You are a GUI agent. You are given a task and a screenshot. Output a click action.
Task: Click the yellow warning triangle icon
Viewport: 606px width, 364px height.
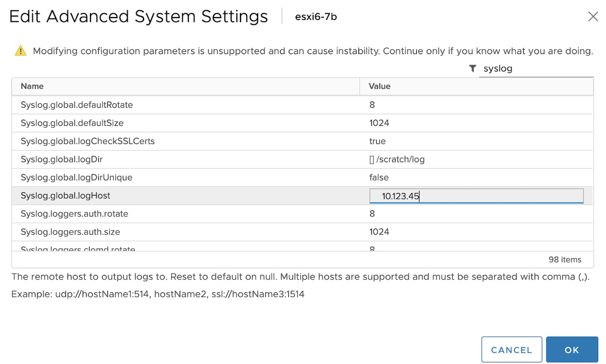[19, 51]
